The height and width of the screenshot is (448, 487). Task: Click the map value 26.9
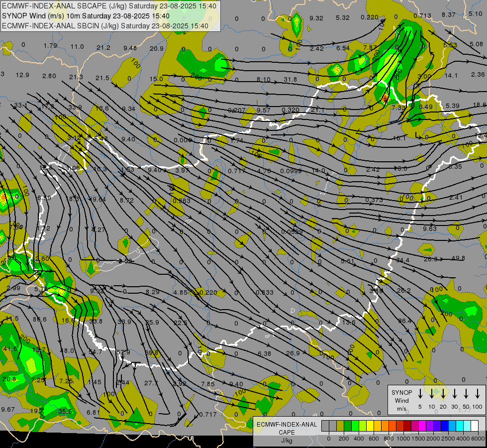[x=293, y=353]
